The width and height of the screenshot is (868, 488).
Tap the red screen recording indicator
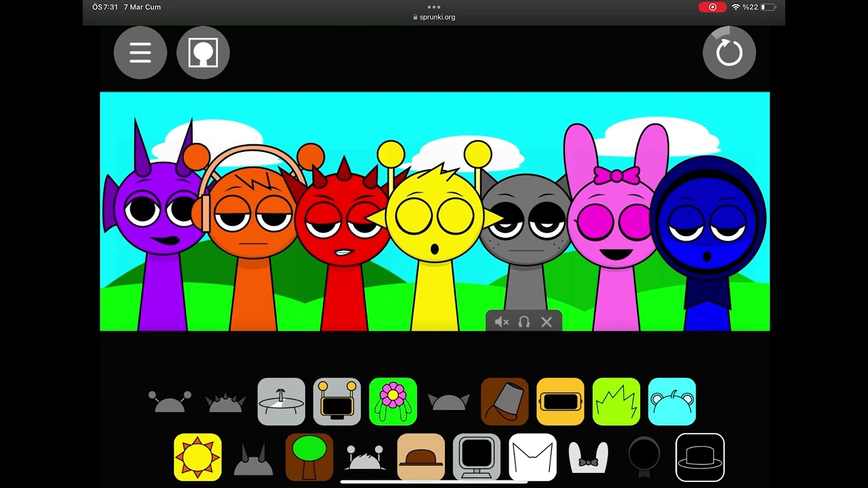click(713, 7)
